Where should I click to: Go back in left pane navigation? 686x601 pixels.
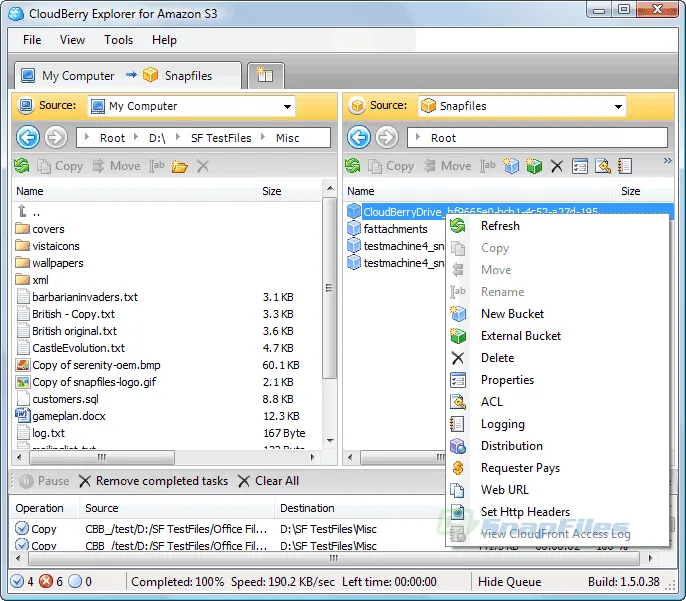(28, 138)
